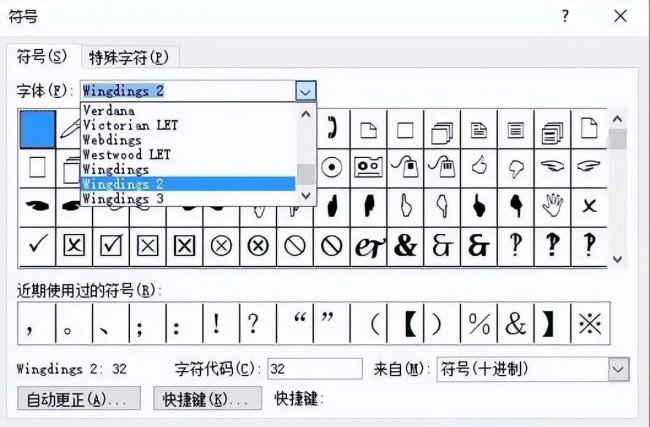Insert the recent ※ reference mark symbol
Image resolution: width=650 pixels, height=427 pixels.
click(590, 323)
